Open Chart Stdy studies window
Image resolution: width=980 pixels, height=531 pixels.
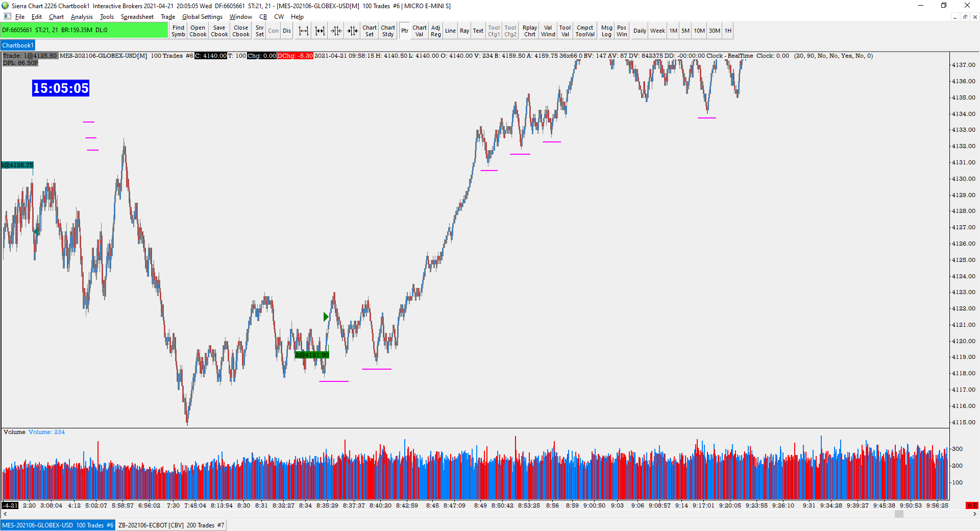[x=388, y=31]
